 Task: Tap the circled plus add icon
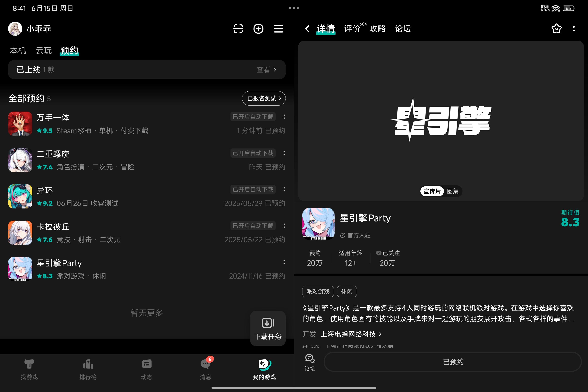click(x=258, y=29)
